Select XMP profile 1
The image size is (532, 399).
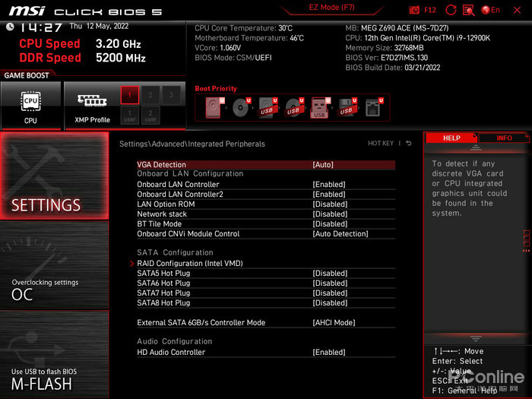pyautogui.click(x=130, y=95)
